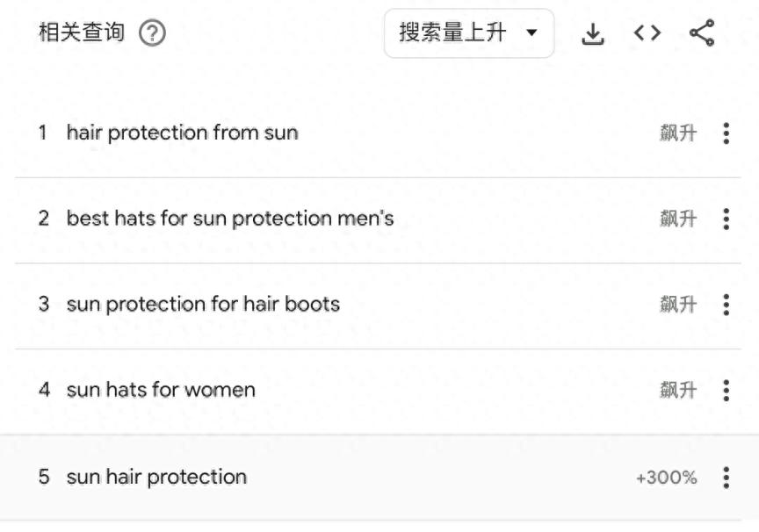Click the 飙升 label for 'hair protection from sun'
This screenshot has width=759, height=532.
coord(678,133)
